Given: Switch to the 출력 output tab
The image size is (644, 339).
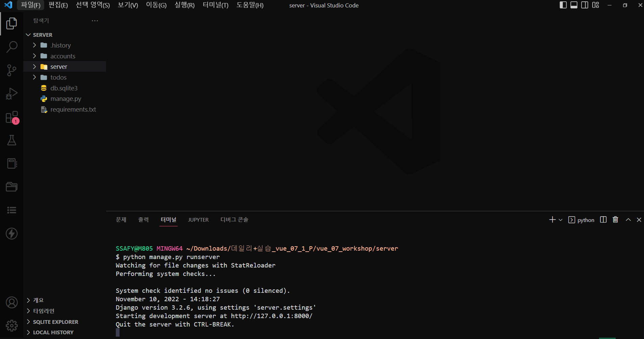Looking at the screenshot, I should tap(144, 220).
